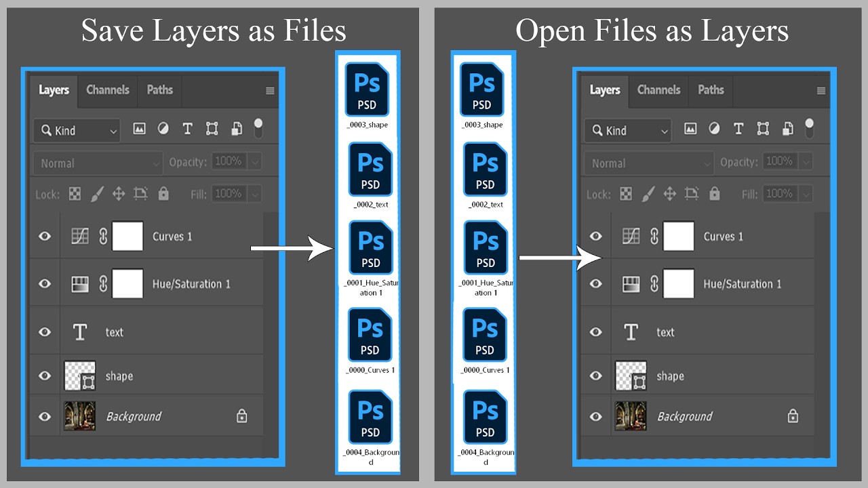Click shape layer thumbnail in Save Layers panel

point(80,375)
